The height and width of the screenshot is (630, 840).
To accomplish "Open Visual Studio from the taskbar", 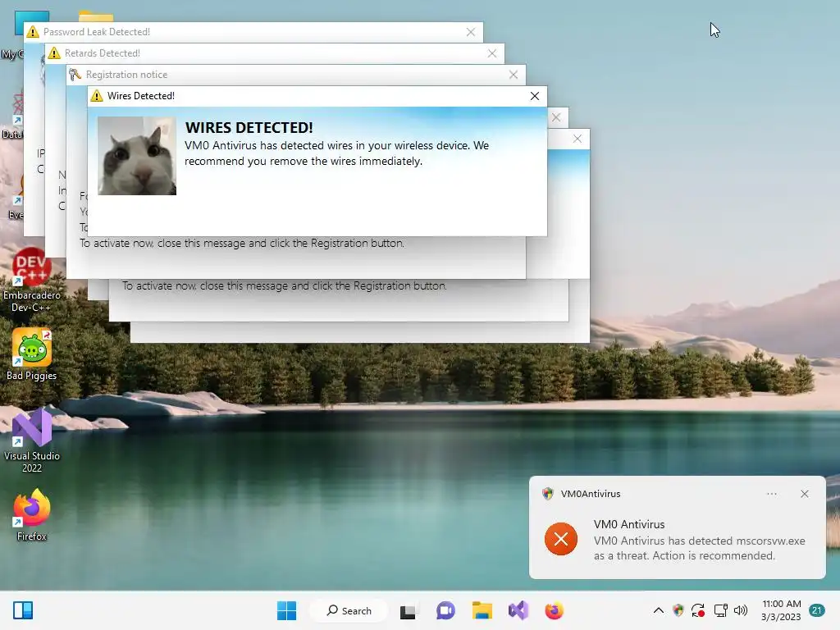I will click(518, 610).
